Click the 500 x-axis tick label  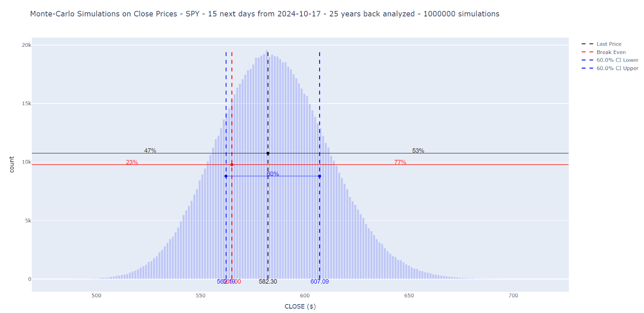(x=97, y=296)
